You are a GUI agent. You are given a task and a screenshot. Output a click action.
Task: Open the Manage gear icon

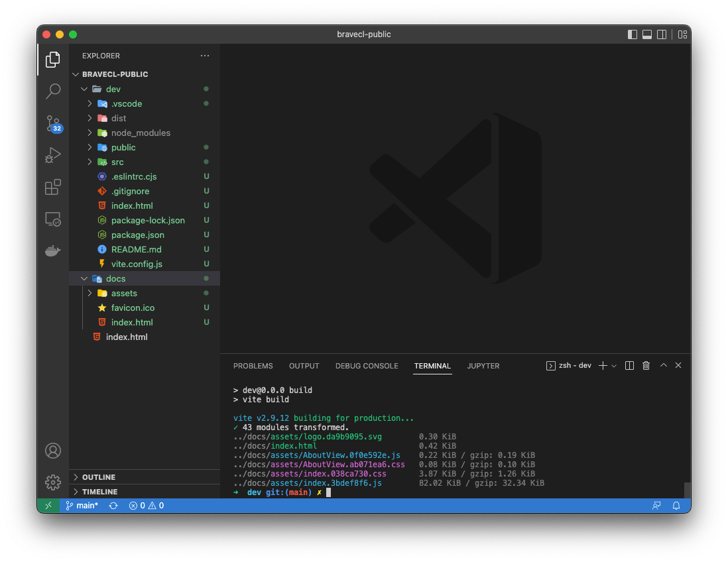(53, 482)
